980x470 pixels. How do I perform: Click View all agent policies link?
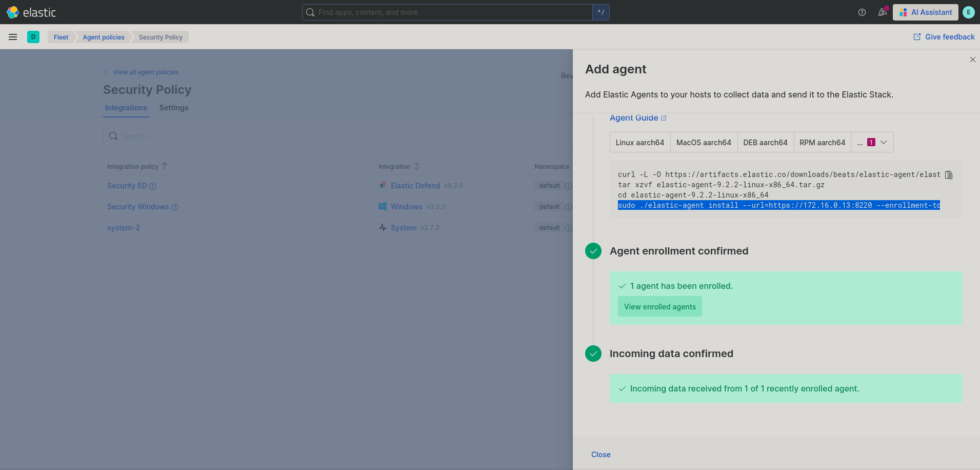142,72
